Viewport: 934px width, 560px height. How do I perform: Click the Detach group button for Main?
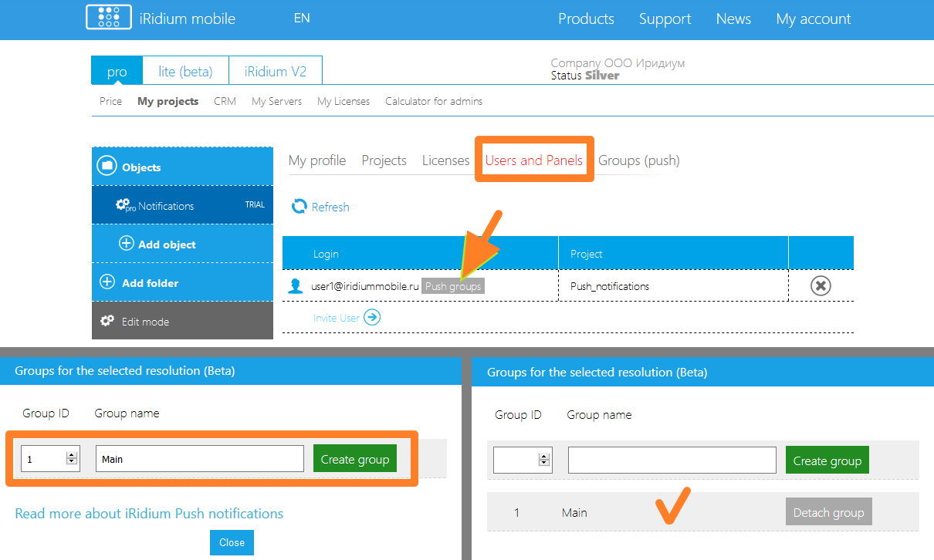tap(828, 512)
